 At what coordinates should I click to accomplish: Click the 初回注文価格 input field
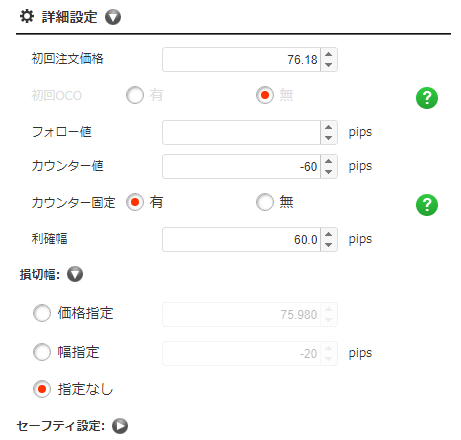241,60
